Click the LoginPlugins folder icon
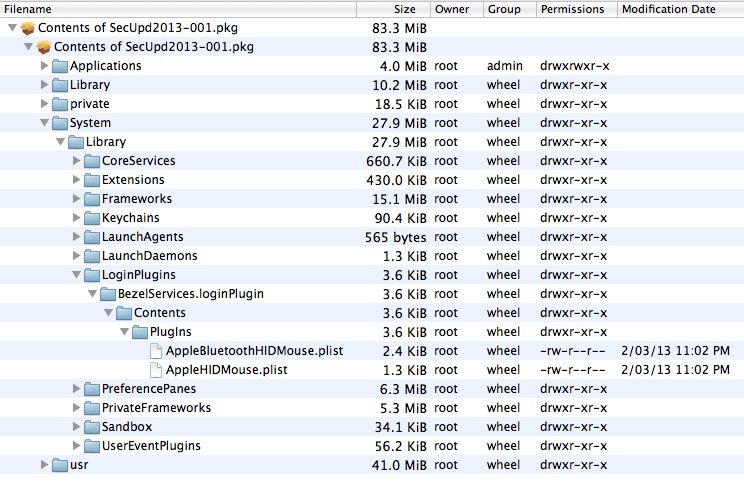The width and height of the screenshot is (744, 490). pyautogui.click(x=92, y=275)
